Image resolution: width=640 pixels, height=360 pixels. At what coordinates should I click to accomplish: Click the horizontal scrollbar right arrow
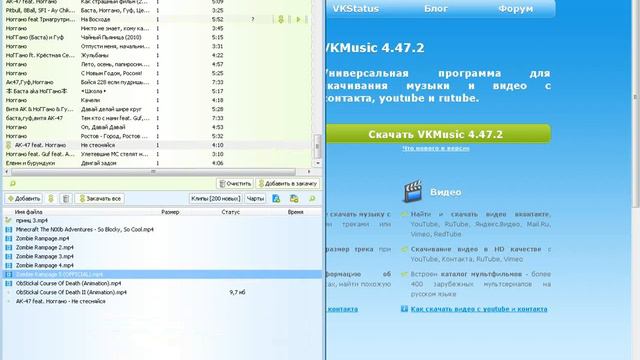coord(309,172)
